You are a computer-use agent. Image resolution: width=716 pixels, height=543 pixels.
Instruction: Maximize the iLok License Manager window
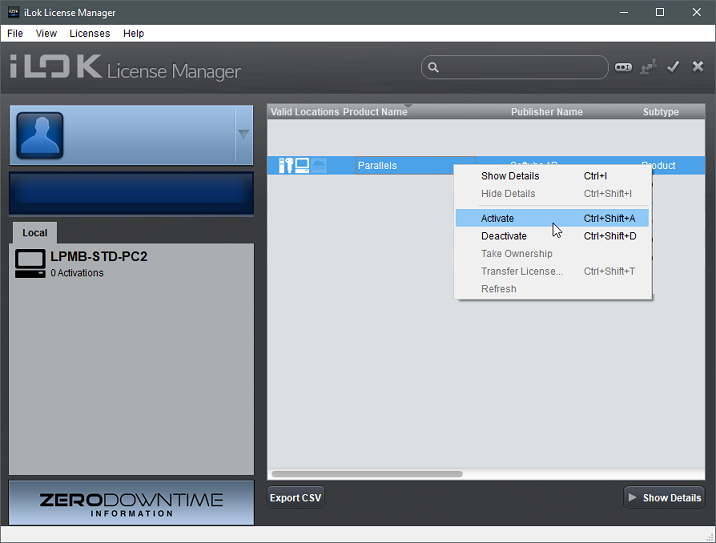click(x=660, y=12)
